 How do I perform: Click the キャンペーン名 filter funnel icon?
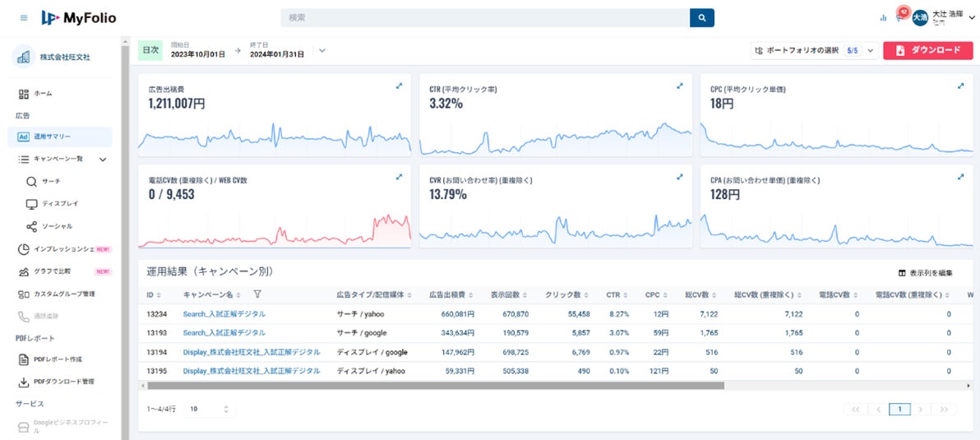point(257,294)
